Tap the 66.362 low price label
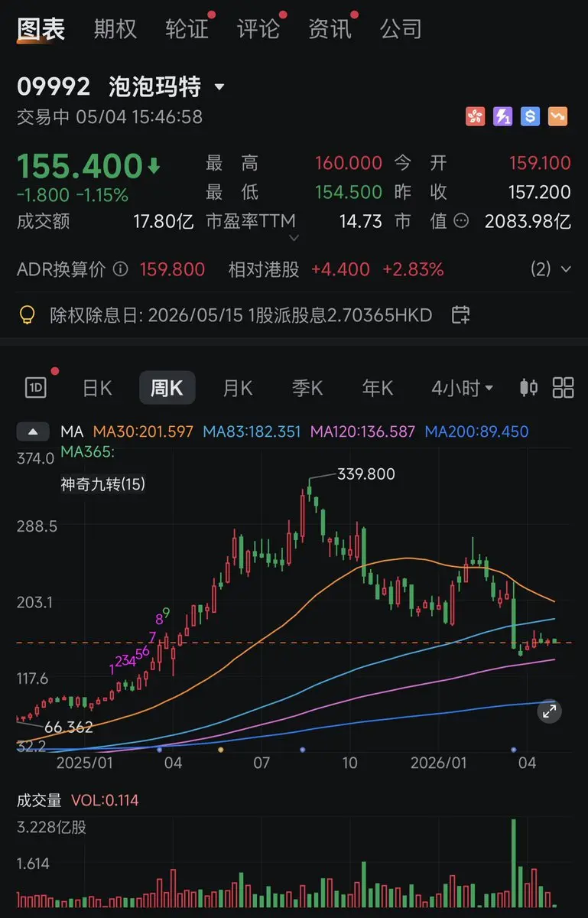The width and height of the screenshot is (588, 918). [x=70, y=727]
